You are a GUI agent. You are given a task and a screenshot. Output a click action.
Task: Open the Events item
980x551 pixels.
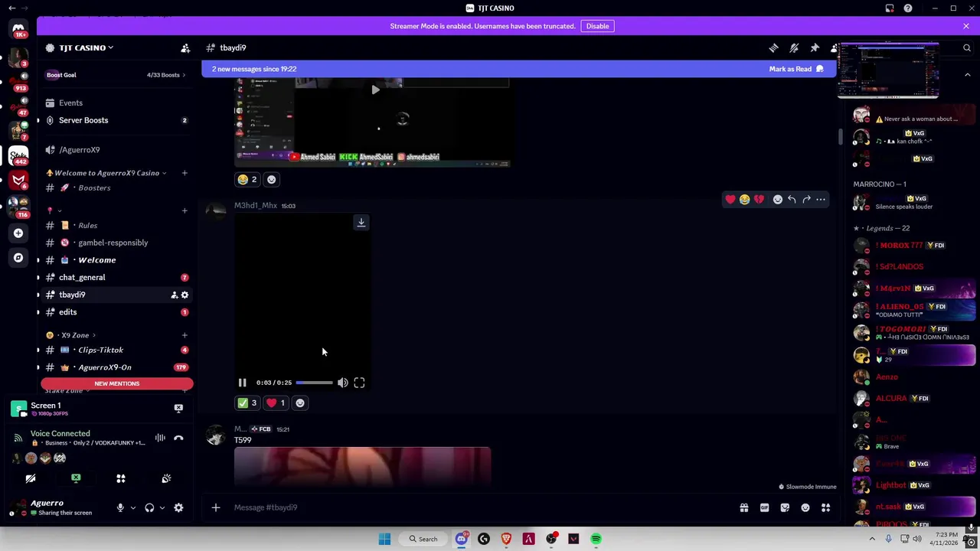coord(116,103)
